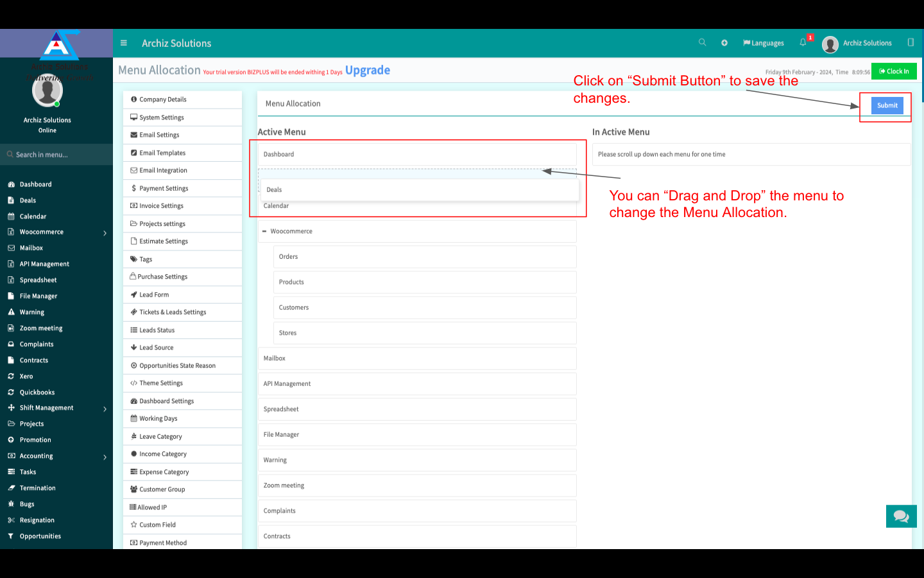Open the Languages dropdown

coord(764,43)
